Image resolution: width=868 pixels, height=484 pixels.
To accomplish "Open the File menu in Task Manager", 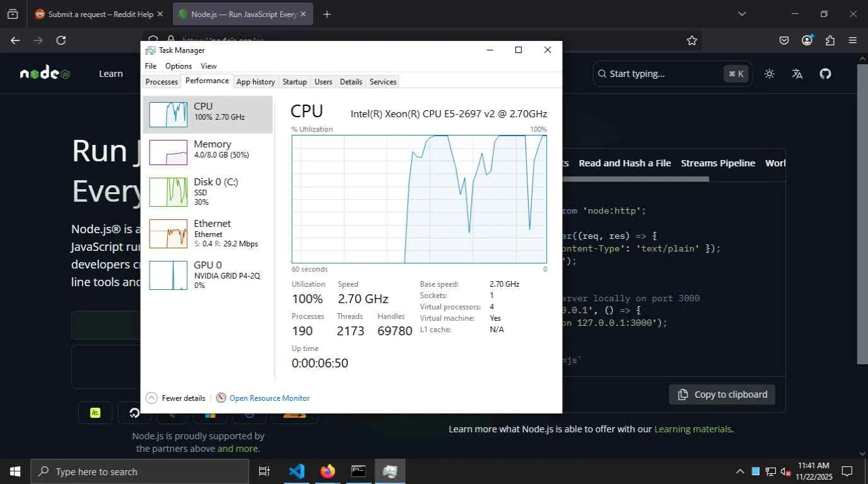I will pyautogui.click(x=151, y=66).
